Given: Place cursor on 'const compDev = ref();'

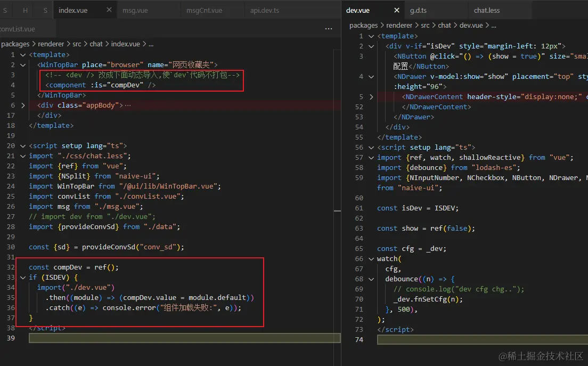Looking at the screenshot, I should pos(73,267).
